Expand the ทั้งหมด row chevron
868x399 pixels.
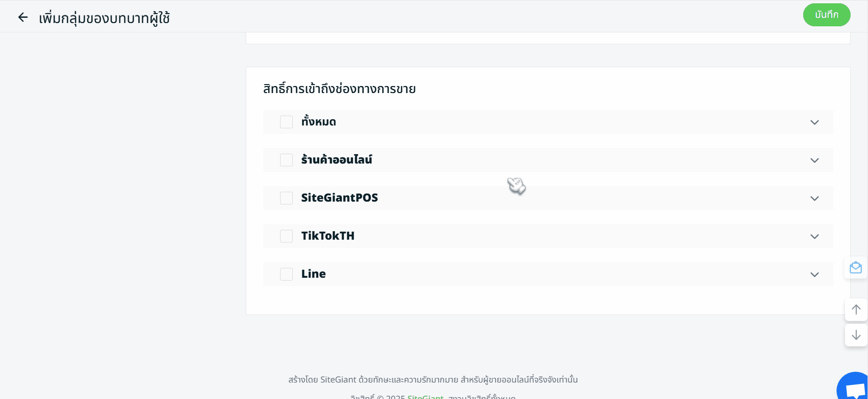tap(814, 122)
